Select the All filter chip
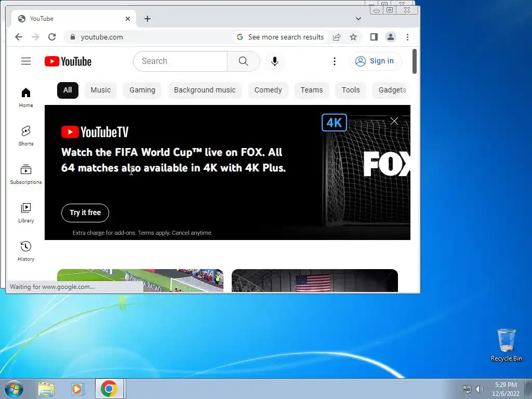Screen dimensions: 532x399 [x=68, y=90]
